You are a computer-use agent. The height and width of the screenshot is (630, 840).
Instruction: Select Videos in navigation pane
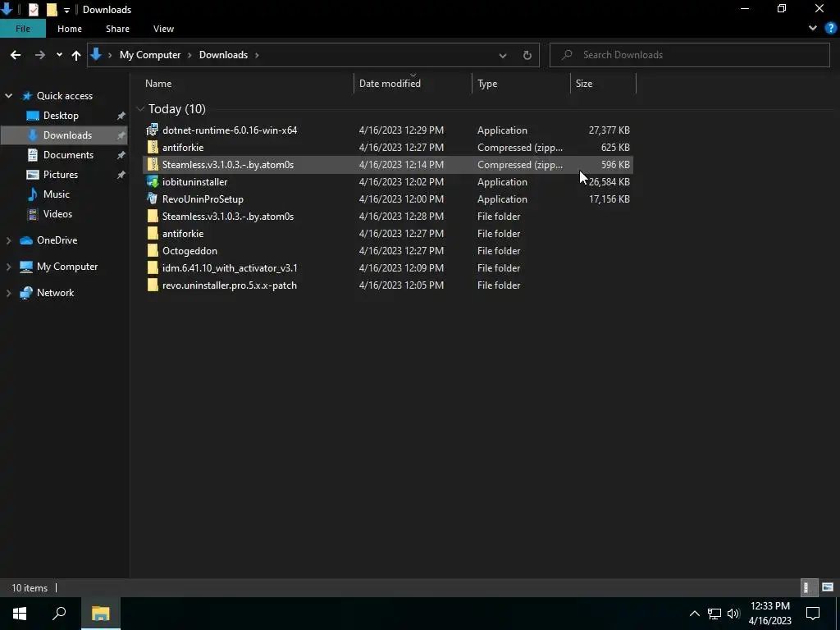(57, 214)
